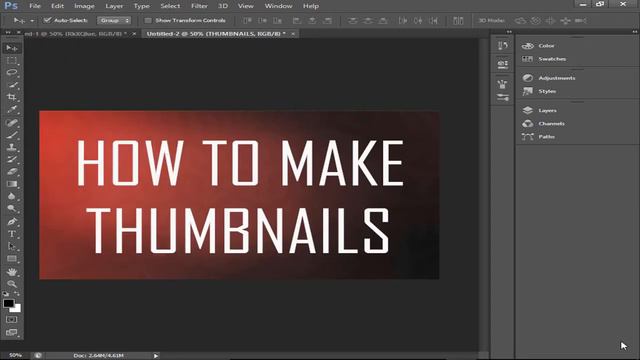Open the Properties panel icon

[503, 64]
